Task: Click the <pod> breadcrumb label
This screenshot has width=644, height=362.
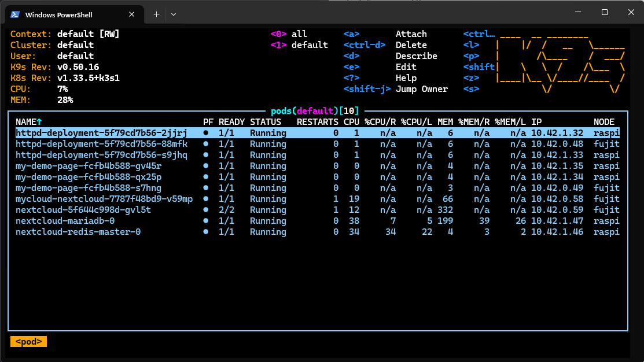Action: pyautogui.click(x=28, y=342)
